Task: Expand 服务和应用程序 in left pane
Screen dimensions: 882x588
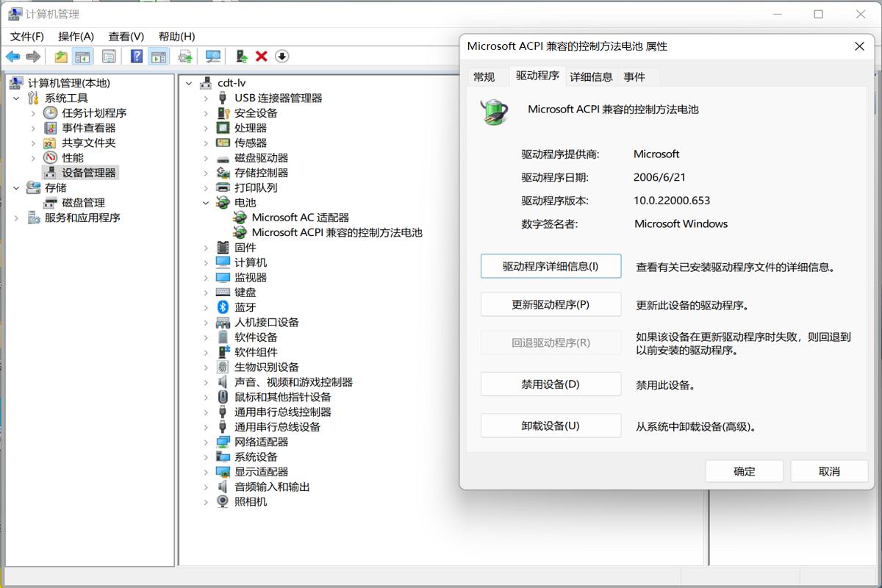Action: click(16, 218)
